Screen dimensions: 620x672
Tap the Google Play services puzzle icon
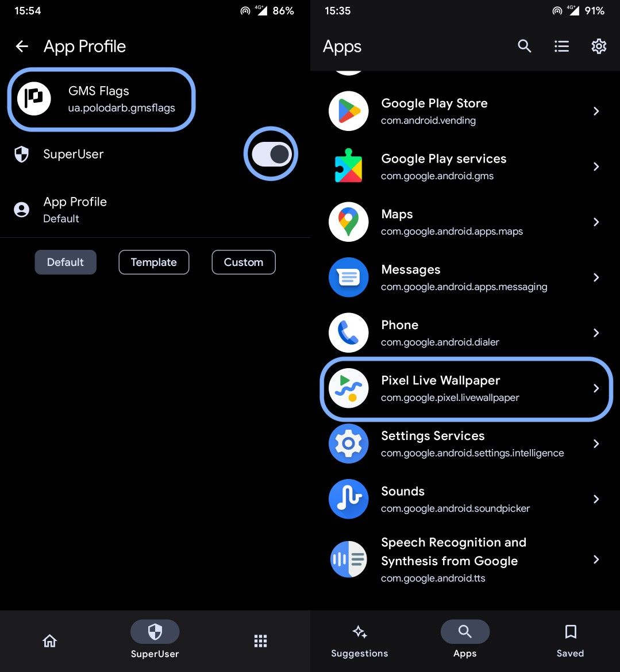click(348, 166)
